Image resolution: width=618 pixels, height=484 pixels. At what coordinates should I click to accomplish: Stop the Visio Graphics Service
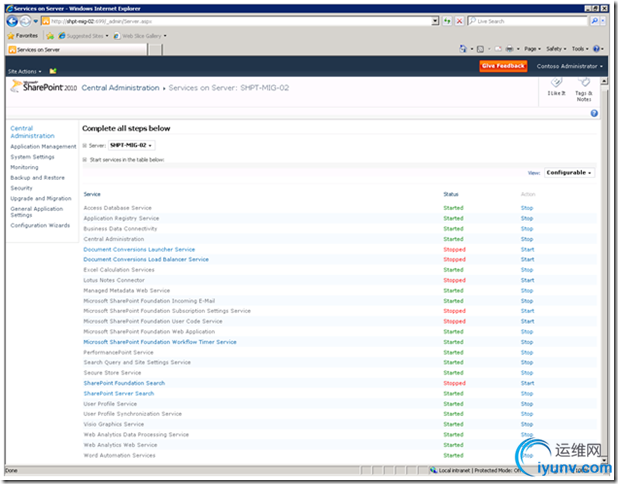(527, 424)
